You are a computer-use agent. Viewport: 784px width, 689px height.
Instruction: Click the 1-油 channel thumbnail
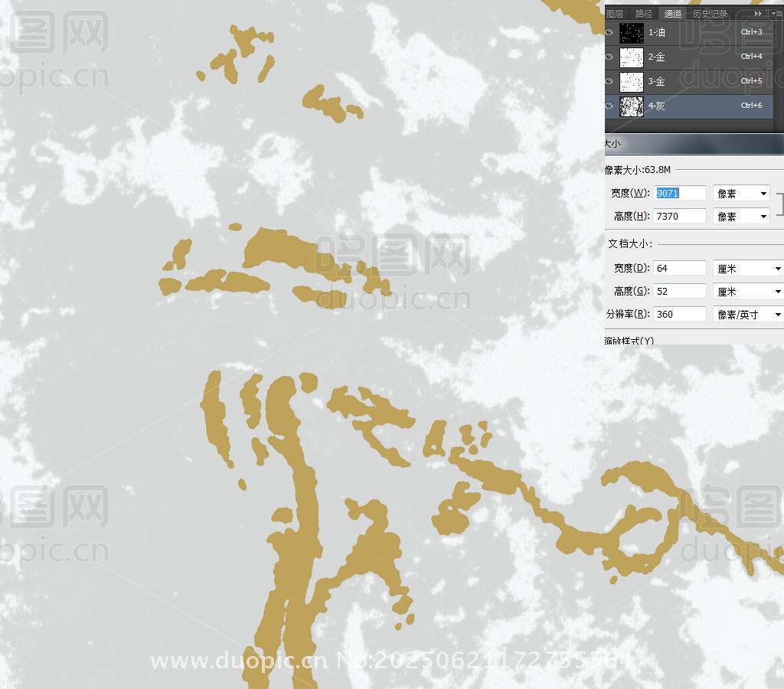tap(632, 32)
